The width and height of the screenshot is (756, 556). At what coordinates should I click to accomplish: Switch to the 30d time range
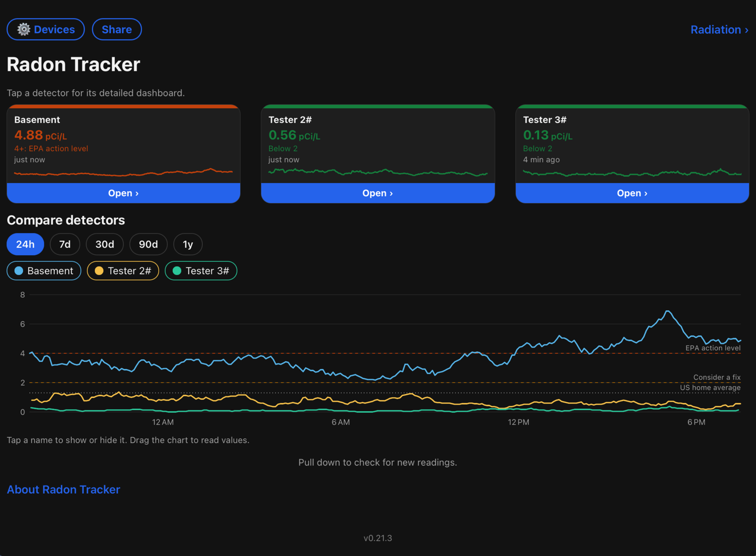pos(105,244)
